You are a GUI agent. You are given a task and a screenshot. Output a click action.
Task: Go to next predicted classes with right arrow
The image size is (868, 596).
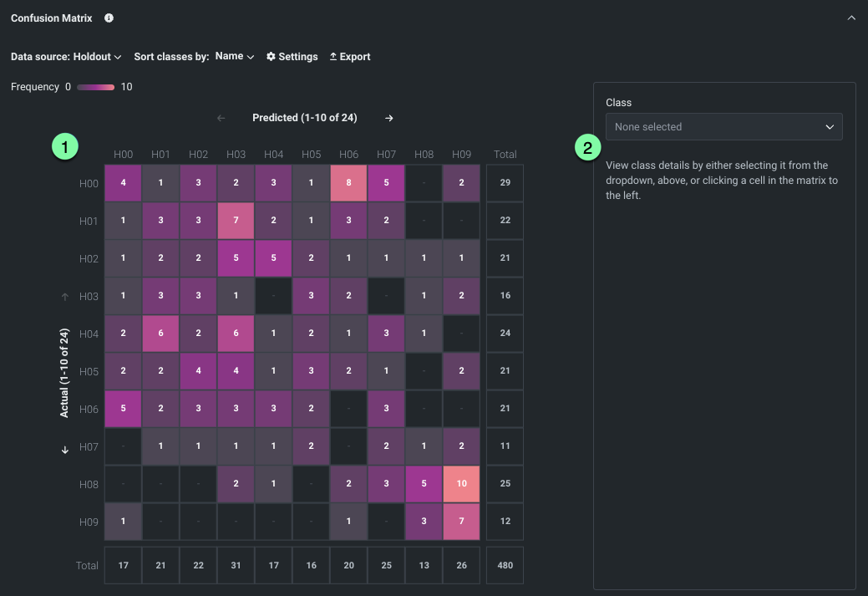click(388, 118)
